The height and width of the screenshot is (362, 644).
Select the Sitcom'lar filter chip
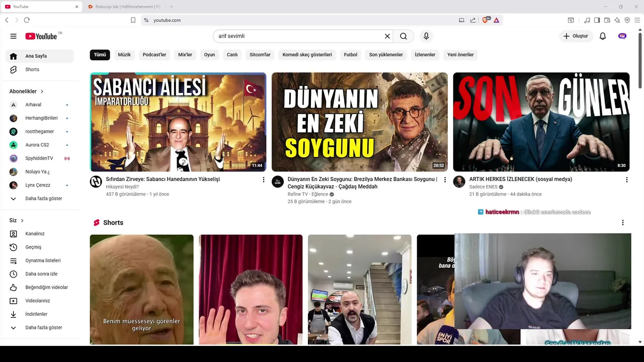(x=260, y=55)
